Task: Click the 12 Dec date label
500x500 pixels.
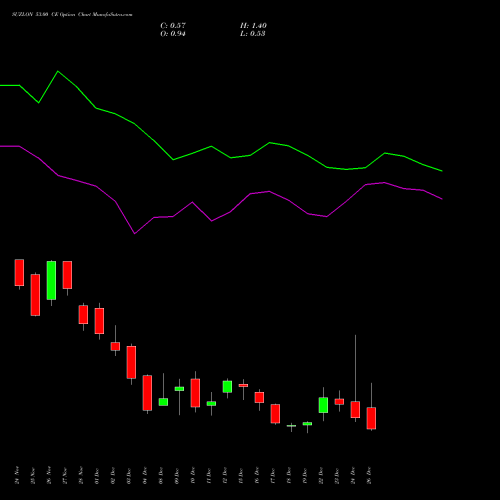Action: (x=225, y=475)
